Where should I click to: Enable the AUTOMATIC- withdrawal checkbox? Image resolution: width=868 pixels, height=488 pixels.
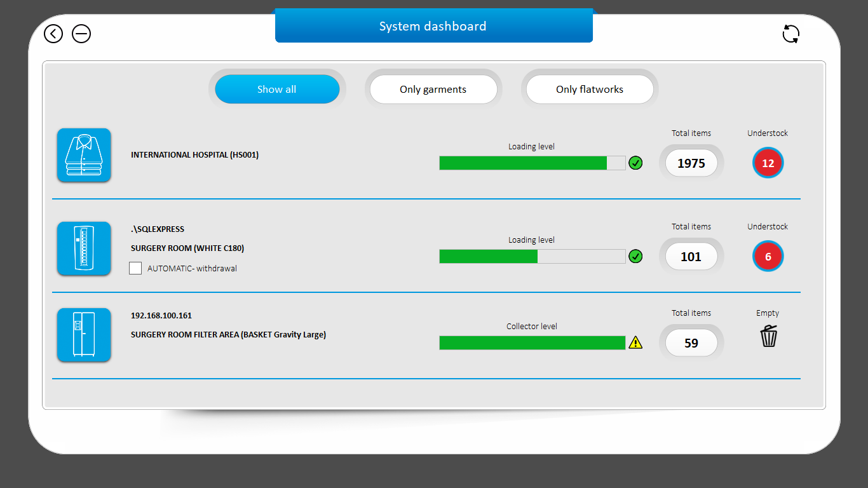tap(135, 268)
